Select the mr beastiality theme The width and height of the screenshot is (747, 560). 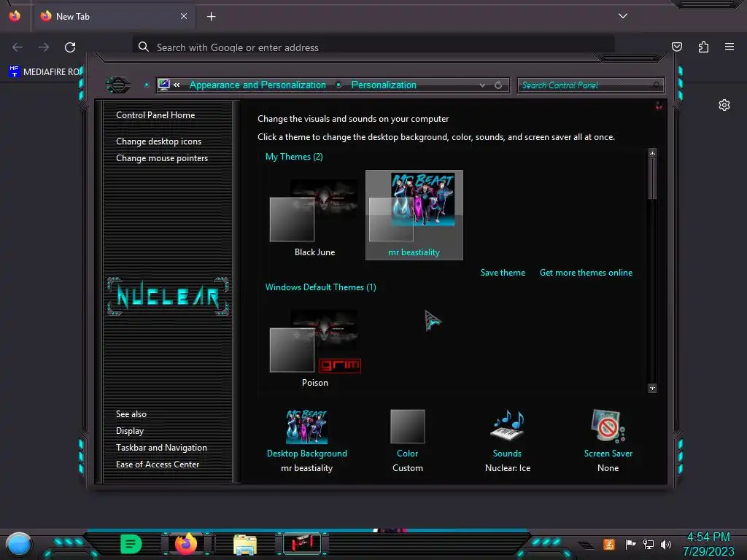click(x=414, y=215)
